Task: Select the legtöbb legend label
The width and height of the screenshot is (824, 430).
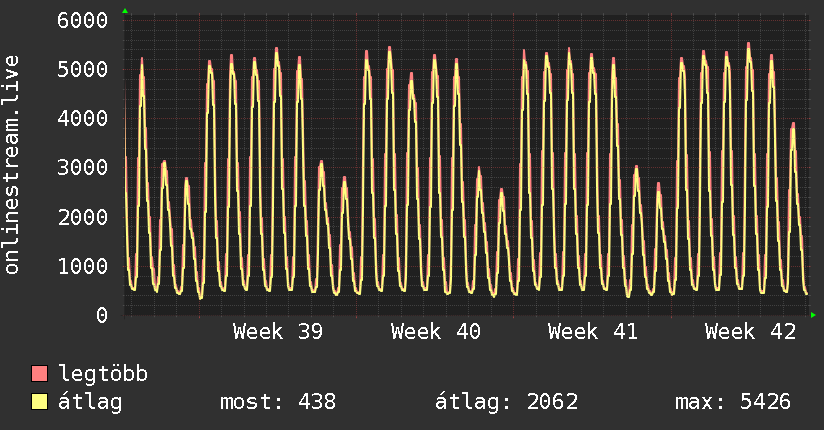Action: (103, 374)
